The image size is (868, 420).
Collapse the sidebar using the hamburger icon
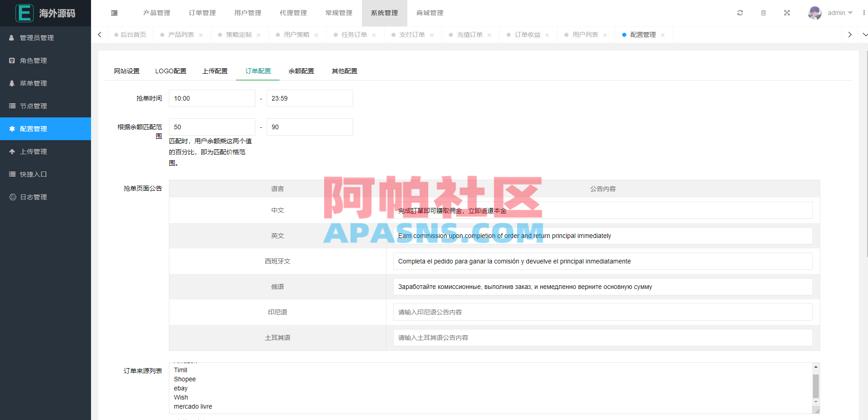[114, 13]
